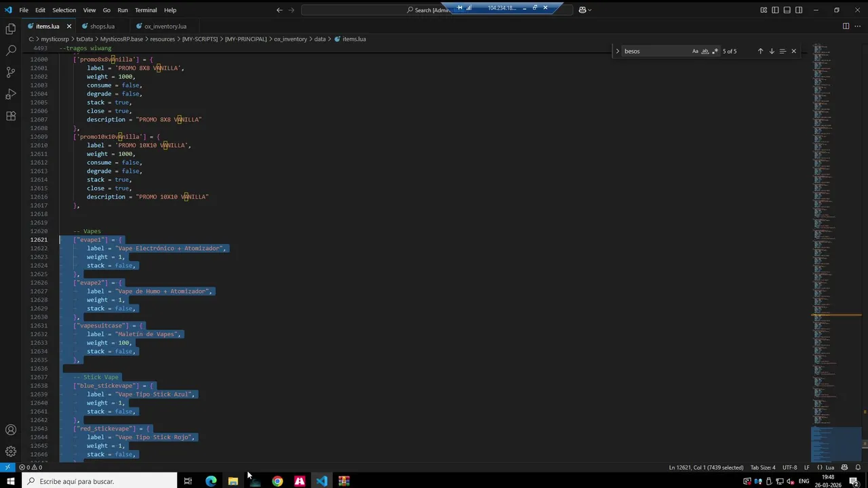Open the Search view in activity bar
868x488 pixels.
(10, 50)
